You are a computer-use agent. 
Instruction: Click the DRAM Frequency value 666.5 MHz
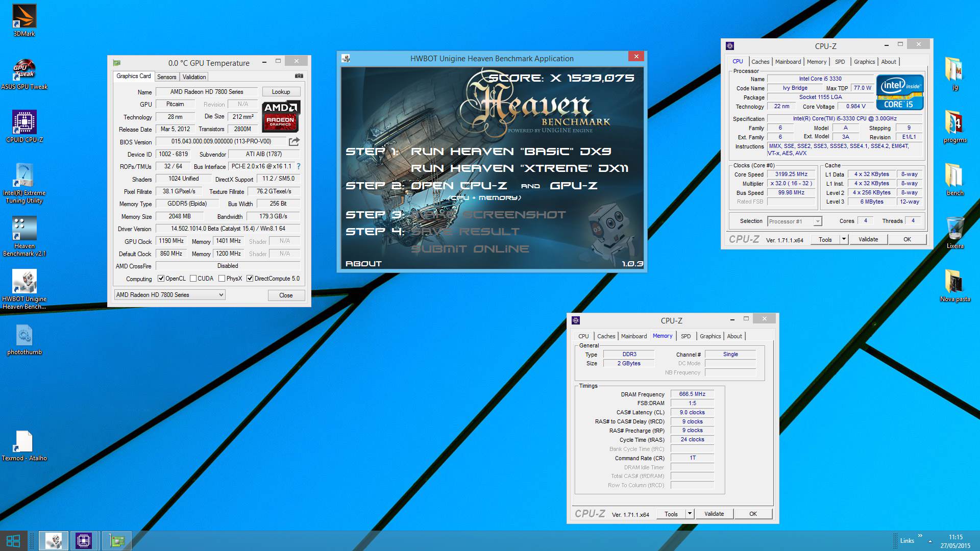692,394
